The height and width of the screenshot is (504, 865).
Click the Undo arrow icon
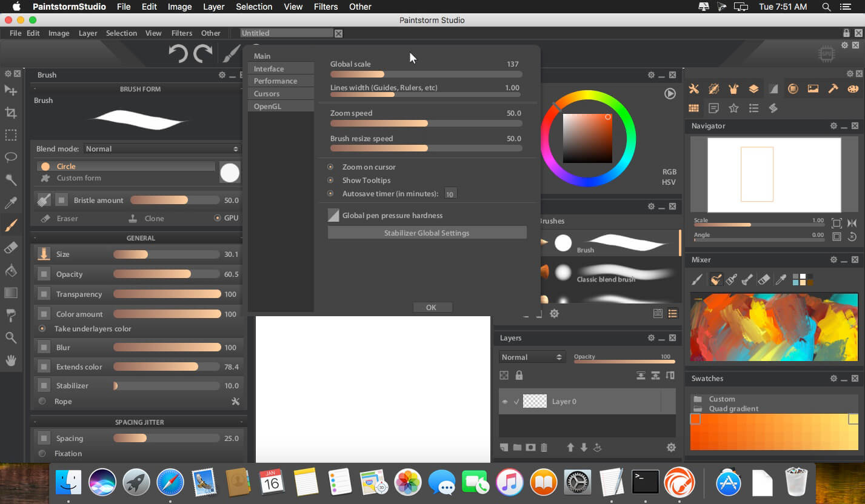(x=178, y=54)
